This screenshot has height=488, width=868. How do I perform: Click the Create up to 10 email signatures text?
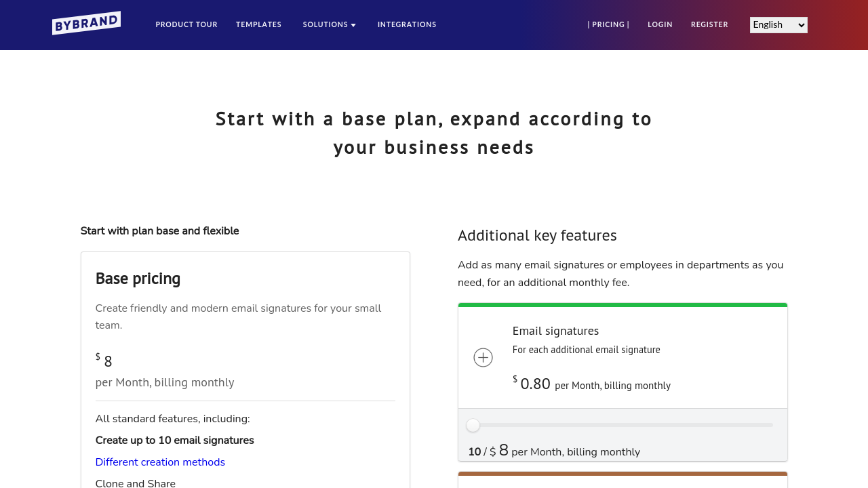[x=174, y=441]
